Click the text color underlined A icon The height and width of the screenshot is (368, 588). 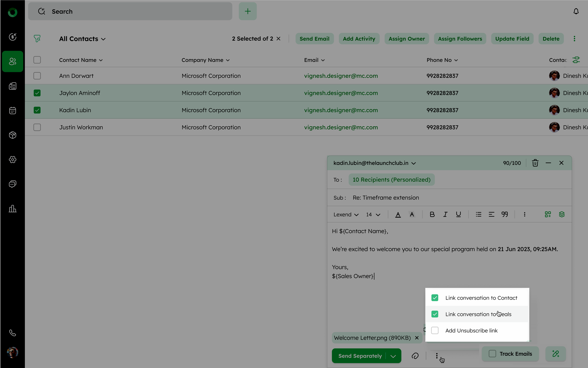click(398, 214)
